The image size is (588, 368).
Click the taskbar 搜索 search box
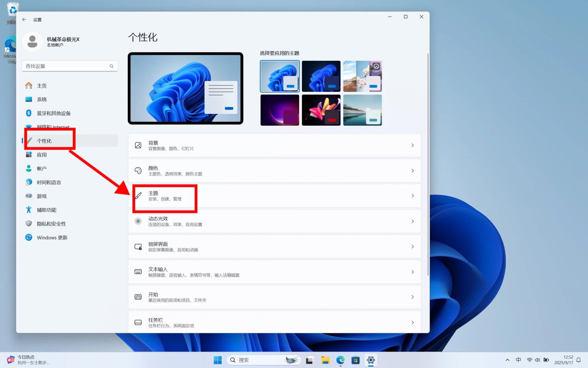tap(264, 360)
